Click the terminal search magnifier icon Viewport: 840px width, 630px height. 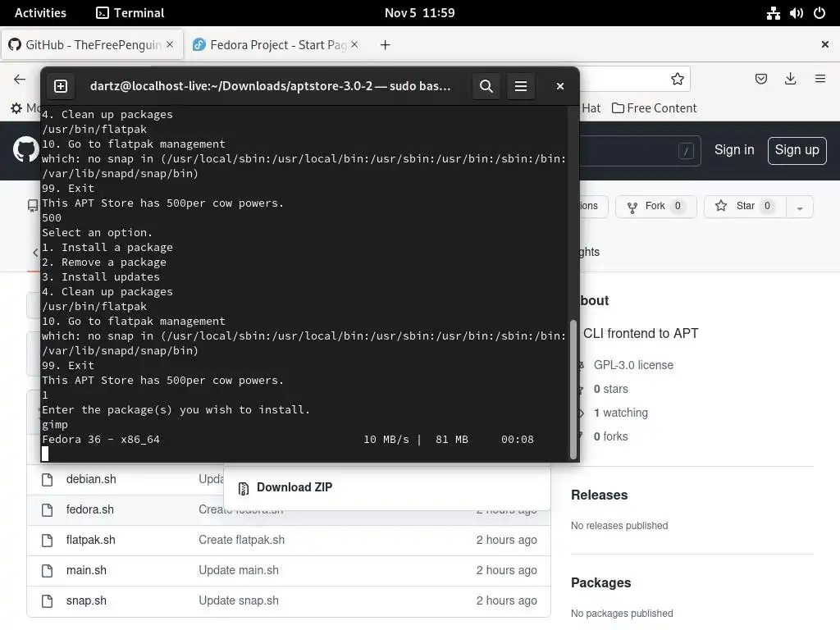point(486,86)
